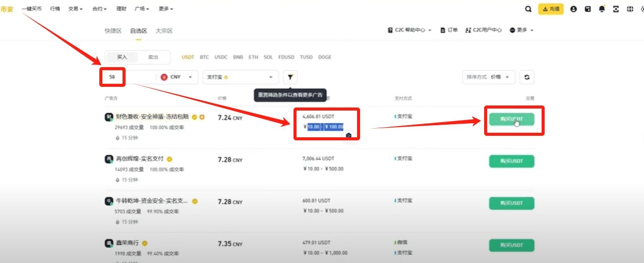This screenshot has height=263, width=644.
Task: Switch to 买入 buy toggle
Action: click(122, 57)
